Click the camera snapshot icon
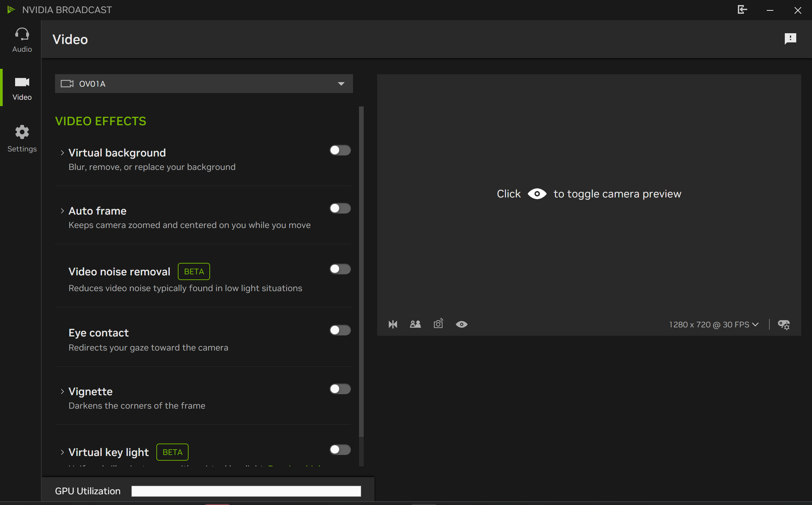 coord(438,324)
